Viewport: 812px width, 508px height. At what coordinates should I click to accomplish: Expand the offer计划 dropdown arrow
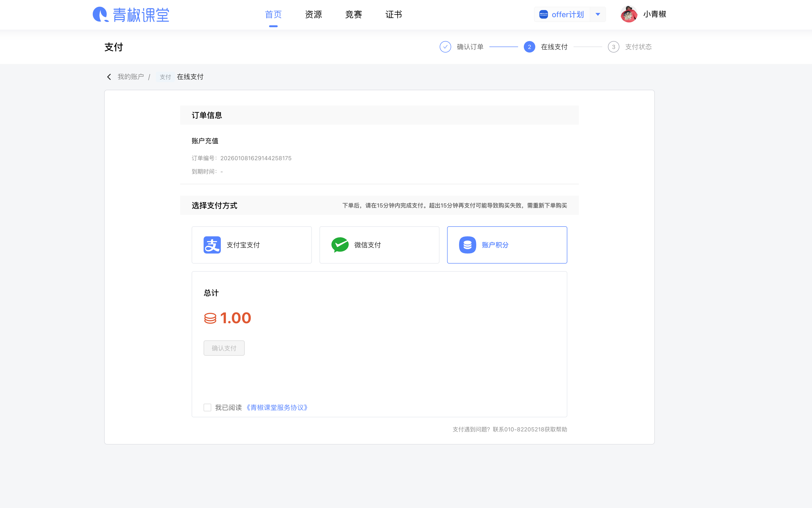[x=598, y=15]
